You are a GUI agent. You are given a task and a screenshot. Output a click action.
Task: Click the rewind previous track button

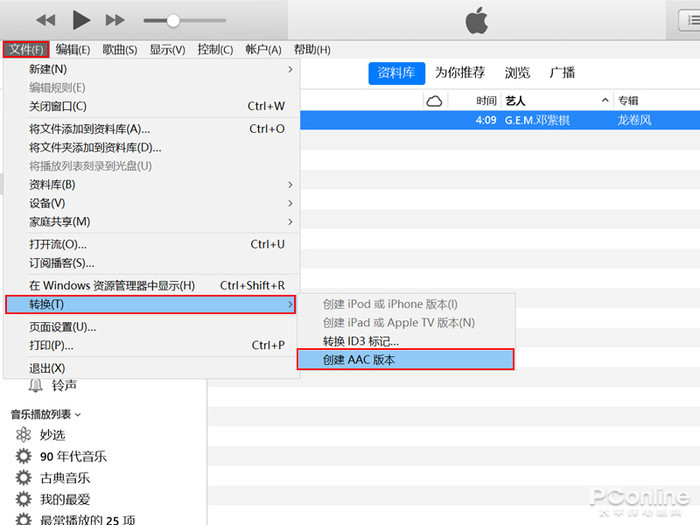pos(46,20)
